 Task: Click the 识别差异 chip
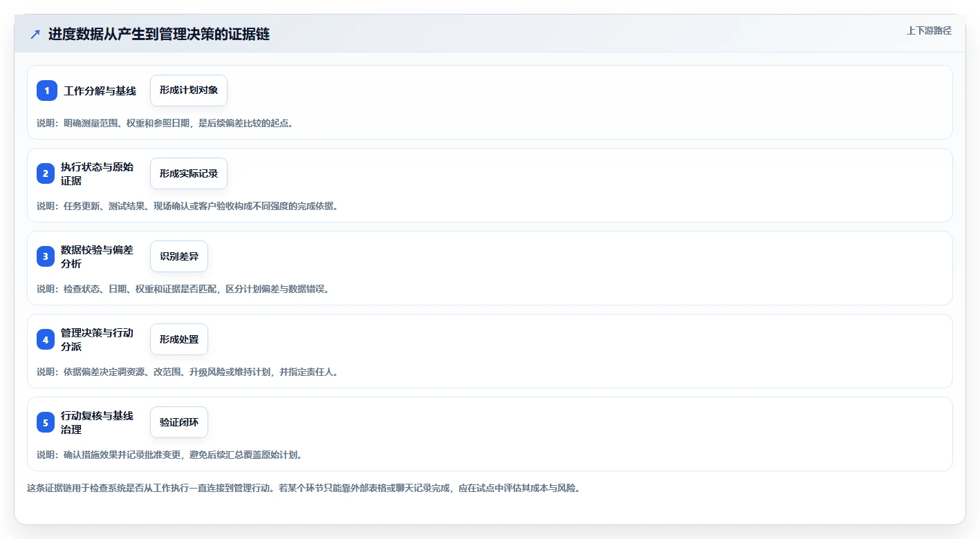click(179, 256)
